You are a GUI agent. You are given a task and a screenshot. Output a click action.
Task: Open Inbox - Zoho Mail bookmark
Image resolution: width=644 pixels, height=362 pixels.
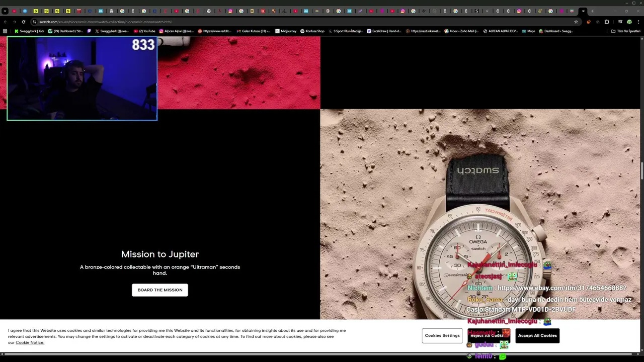[461, 31]
